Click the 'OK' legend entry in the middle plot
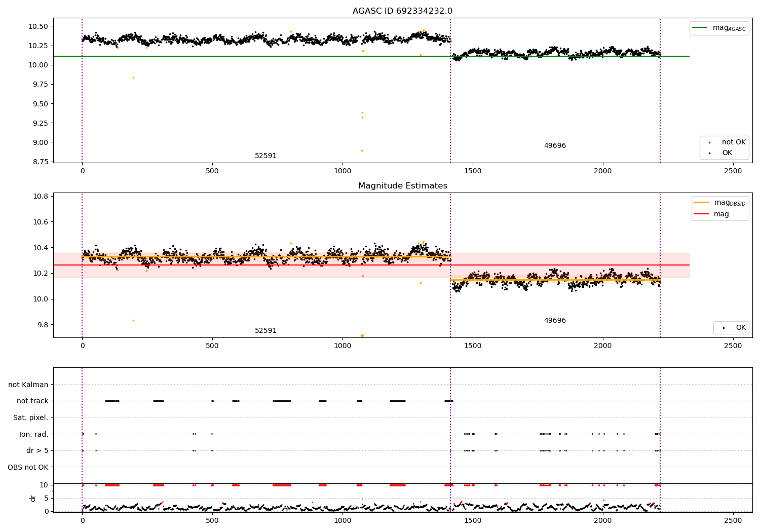The width and height of the screenshot is (760, 532). [741, 328]
